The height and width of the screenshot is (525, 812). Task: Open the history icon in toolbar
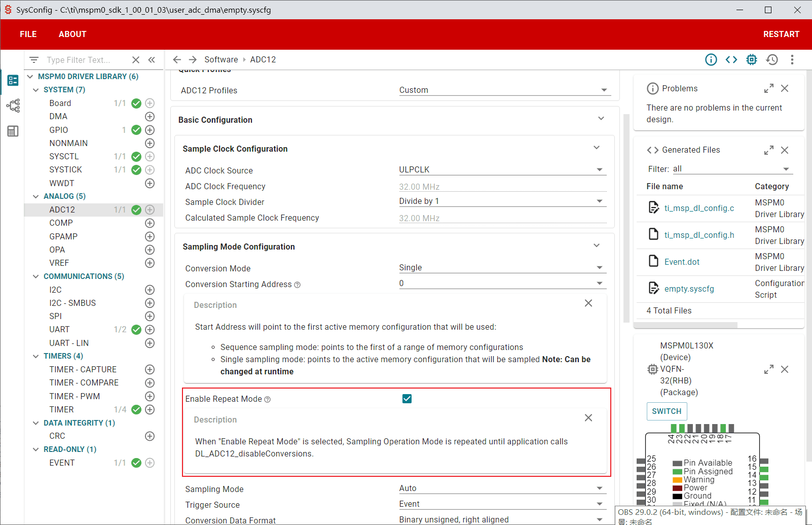772,59
